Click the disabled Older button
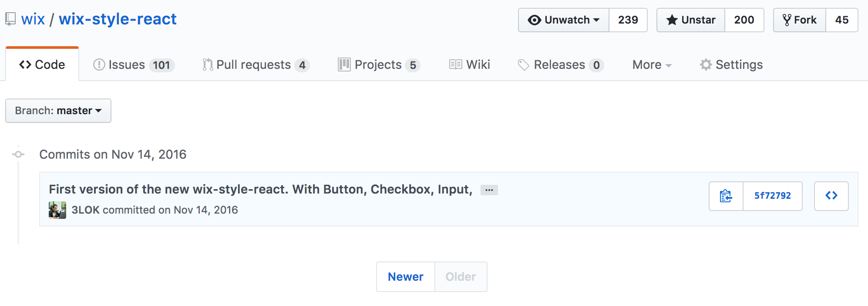 click(x=461, y=277)
